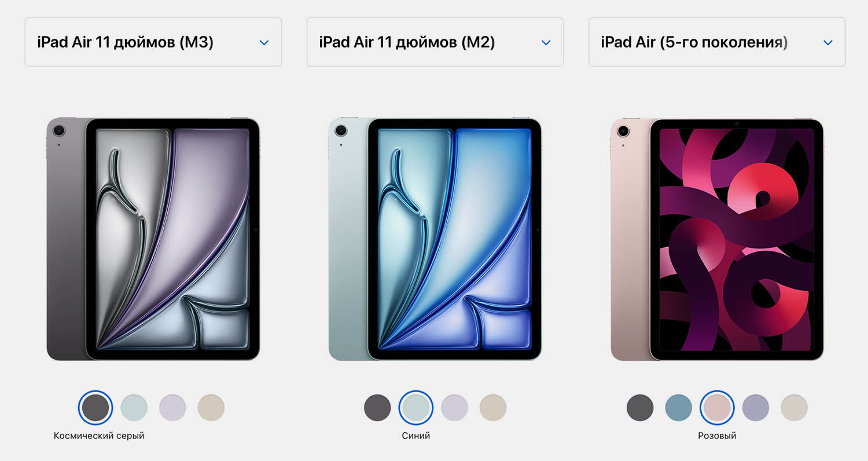This screenshot has height=461, width=868.
Task: Click the pink iPad Air 5th generation image
Action: [x=717, y=239]
